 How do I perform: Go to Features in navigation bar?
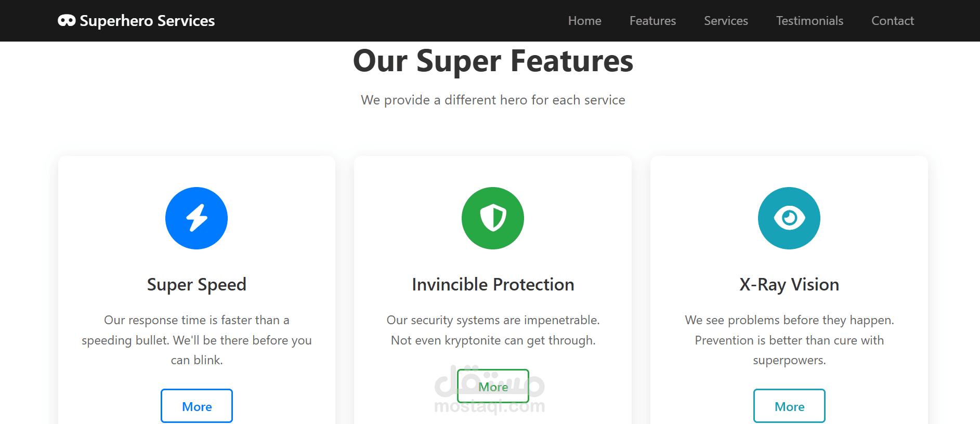[653, 21]
